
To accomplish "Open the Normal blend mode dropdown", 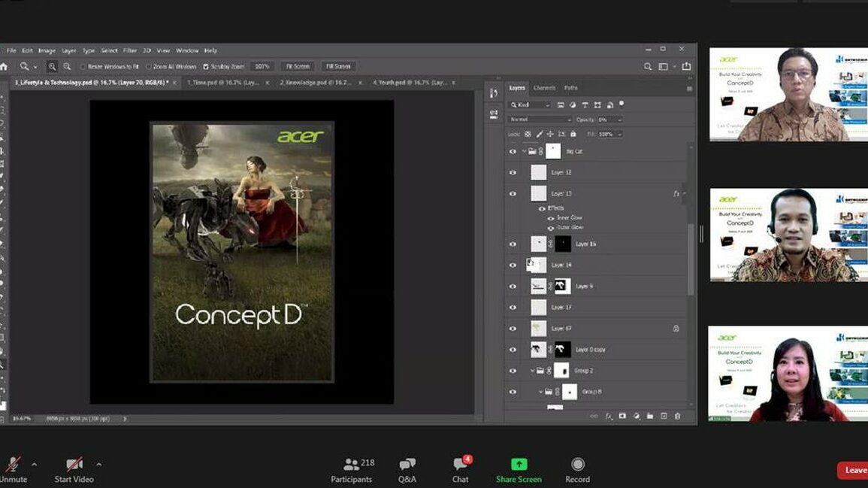I will click(540, 120).
